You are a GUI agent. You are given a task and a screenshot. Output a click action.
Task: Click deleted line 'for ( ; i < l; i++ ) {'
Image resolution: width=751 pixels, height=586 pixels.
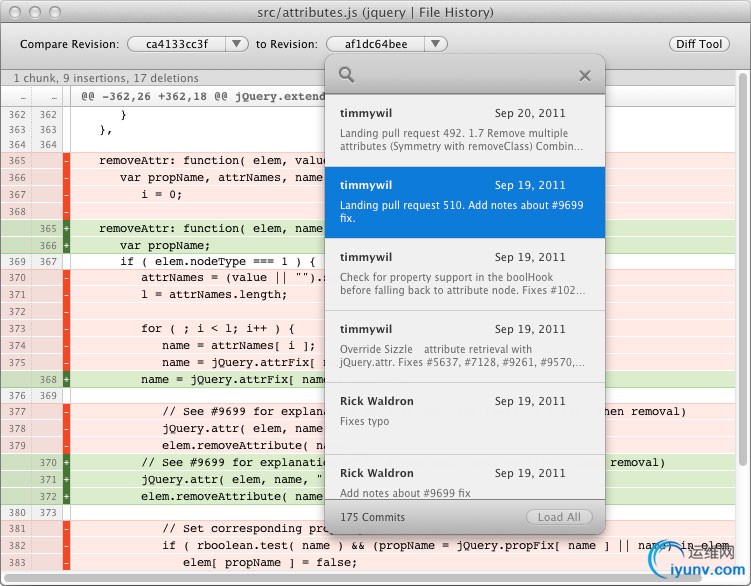(217, 329)
